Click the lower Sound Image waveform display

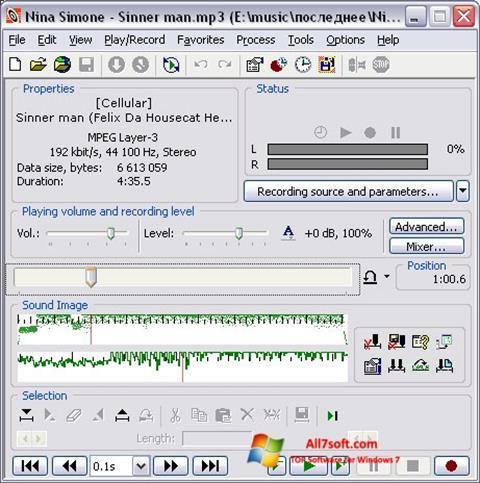tap(182, 367)
